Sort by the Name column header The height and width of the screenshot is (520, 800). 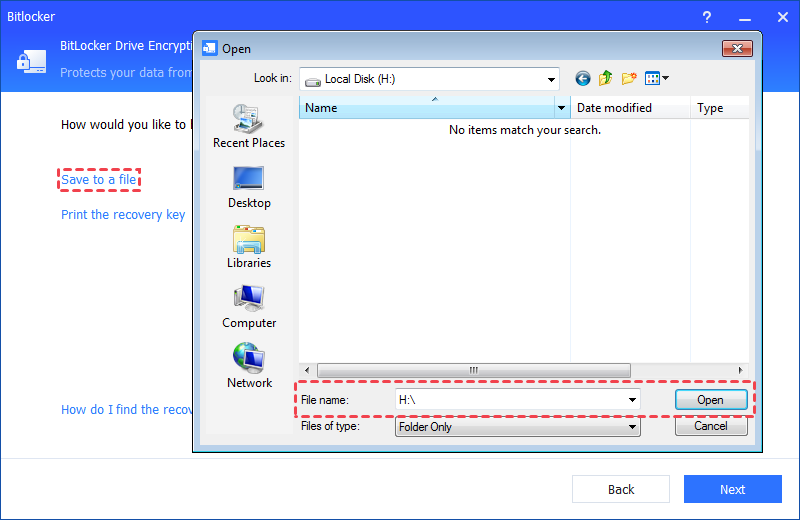point(427,108)
